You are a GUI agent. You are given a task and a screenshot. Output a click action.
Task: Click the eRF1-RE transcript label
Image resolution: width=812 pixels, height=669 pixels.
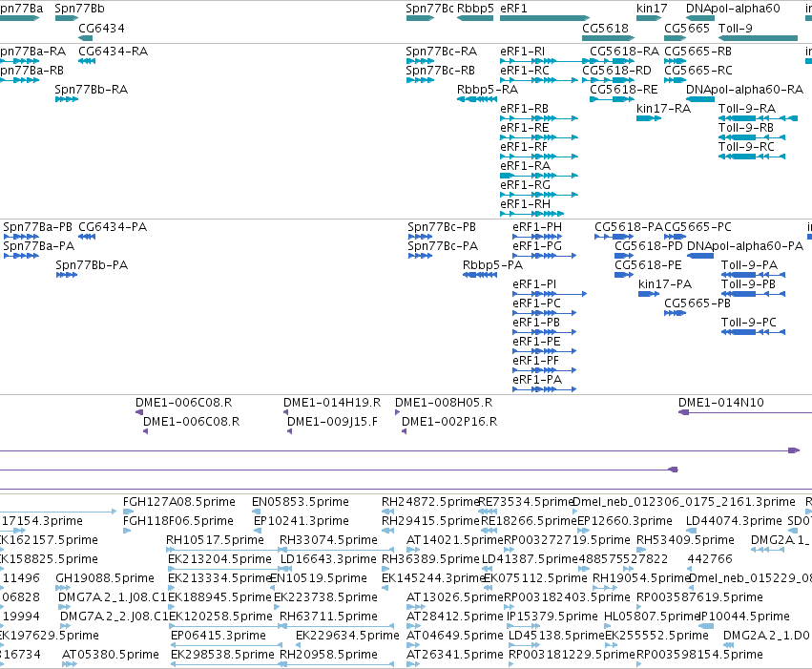[x=525, y=128]
